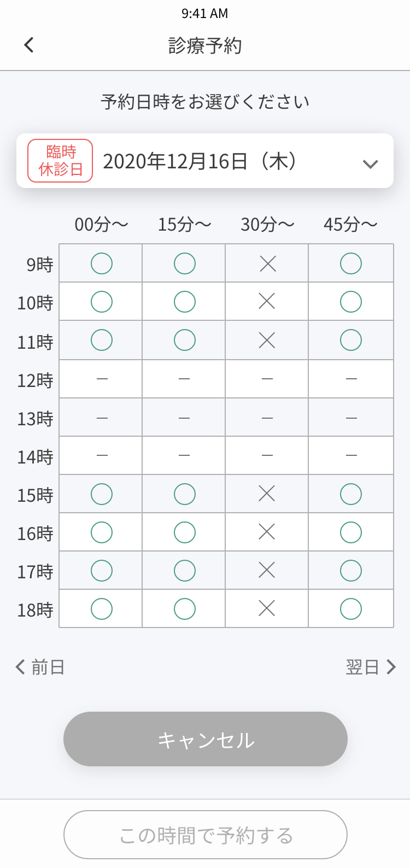Expand date picker with the chevron arrow

[371, 164]
